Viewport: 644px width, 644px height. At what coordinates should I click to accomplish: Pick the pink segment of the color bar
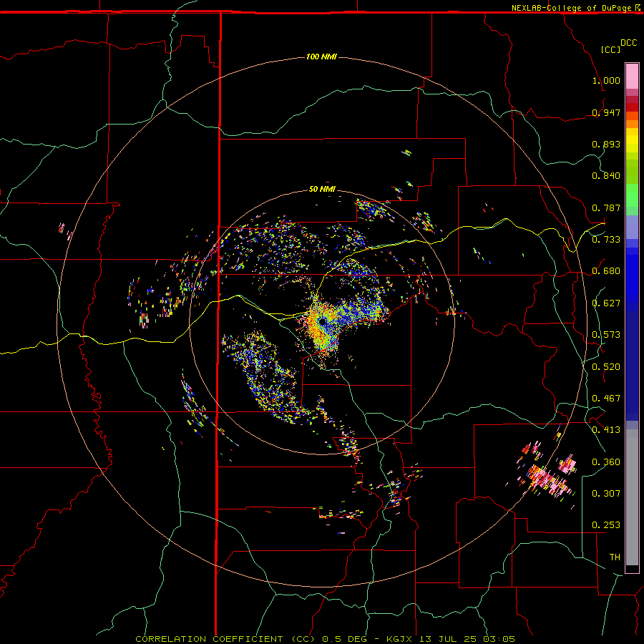click(632, 77)
